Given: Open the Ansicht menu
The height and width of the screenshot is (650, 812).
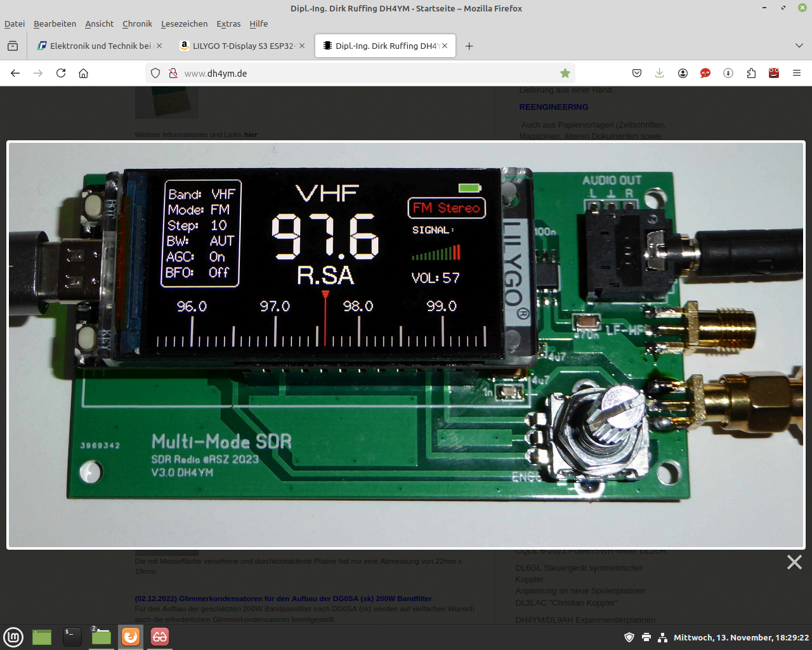Looking at the screenshot, I should (x=99, y=23).
